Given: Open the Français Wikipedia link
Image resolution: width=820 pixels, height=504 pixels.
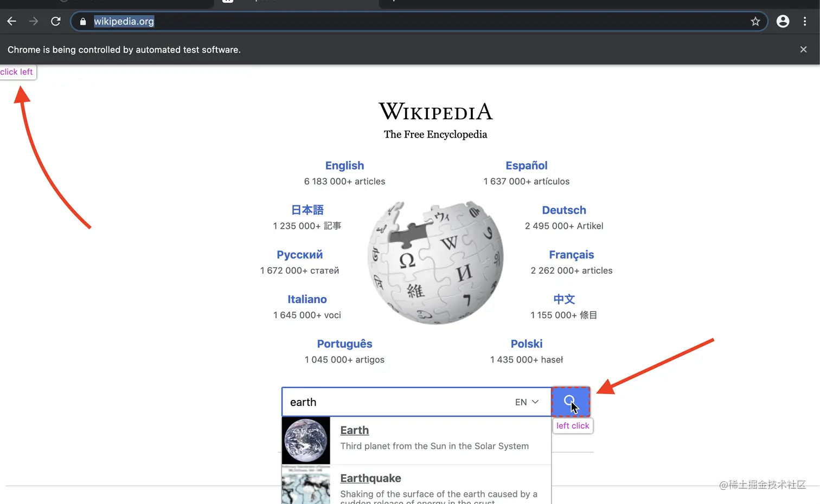Looking at the screenshot, I should pyautogui.click(x=572, y=255).
